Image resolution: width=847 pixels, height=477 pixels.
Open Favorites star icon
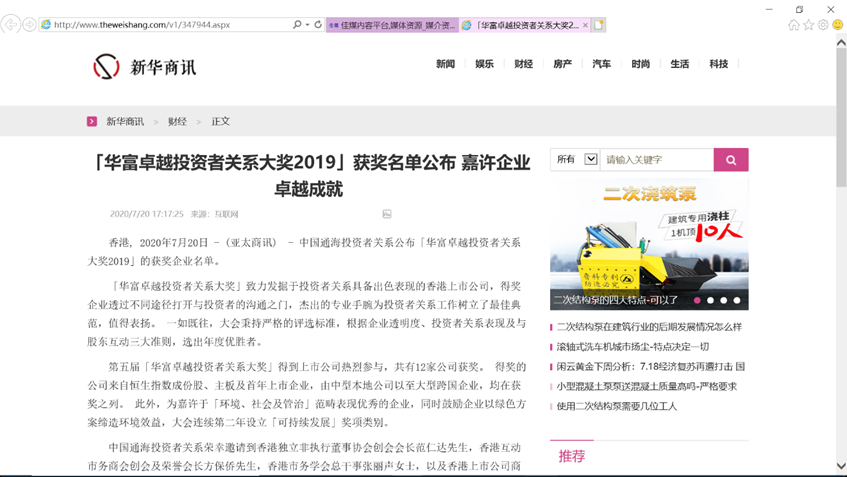tap(809, 25)
